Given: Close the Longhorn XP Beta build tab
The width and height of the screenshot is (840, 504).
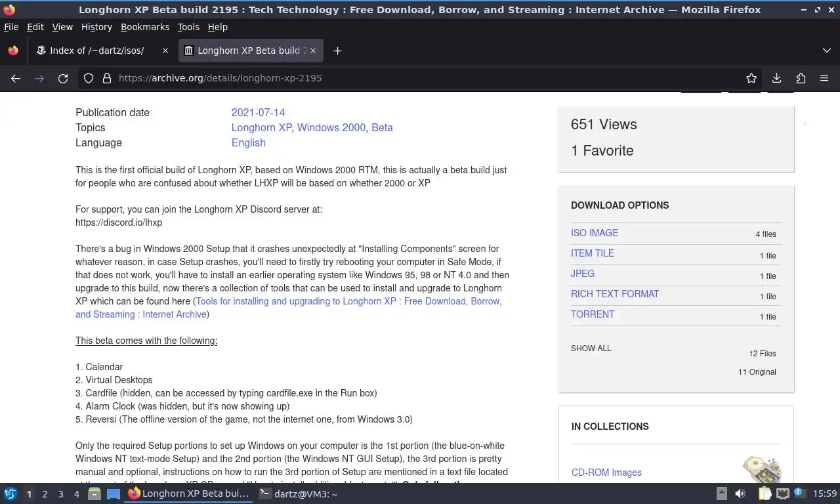Looking at the screenshot, I should (313, 51).
